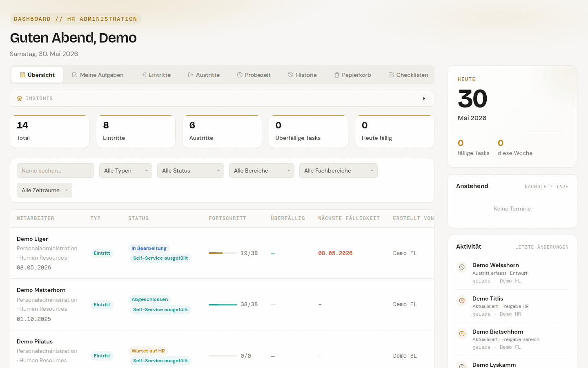Click the Heute fällig stat card

click(394, 131)
